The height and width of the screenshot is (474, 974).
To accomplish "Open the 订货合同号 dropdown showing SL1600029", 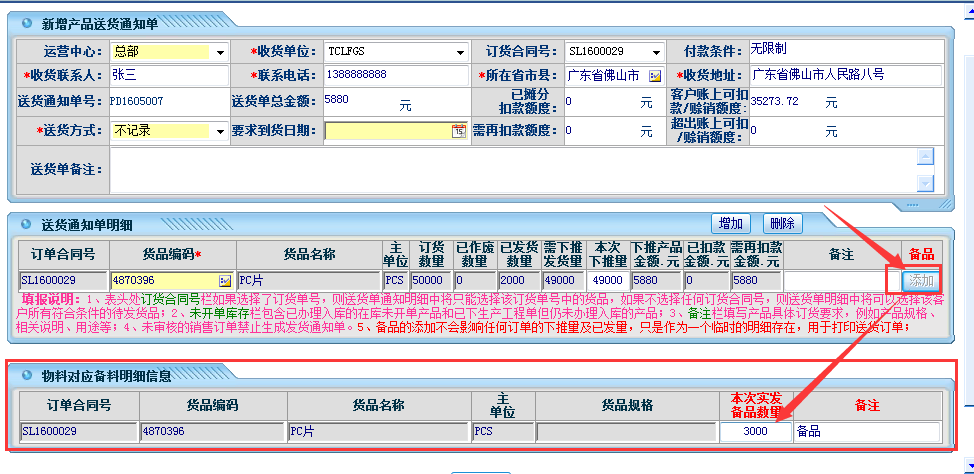I will tap(656, 51).
